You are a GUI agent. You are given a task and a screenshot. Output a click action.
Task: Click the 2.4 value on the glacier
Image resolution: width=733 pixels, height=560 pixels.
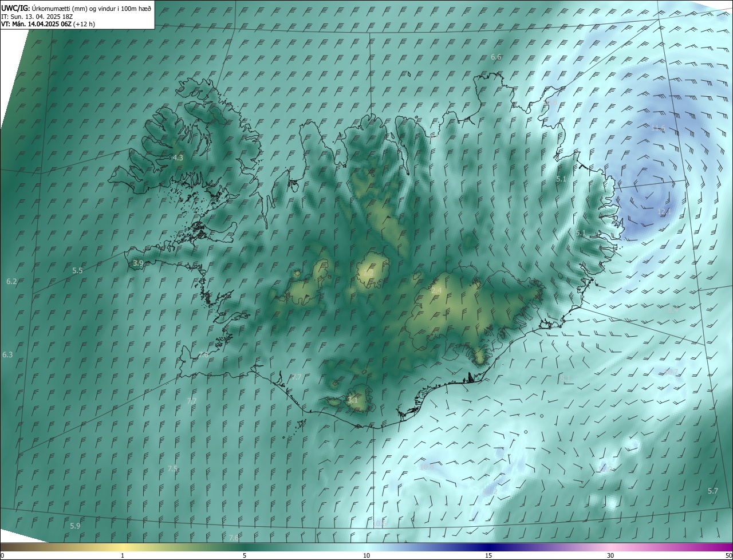(436, 291)
